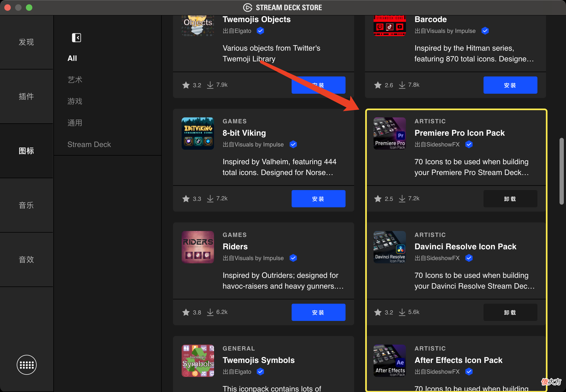The image size is (566, 392).
Task: Click star rating icon on Riders card
Action: [x=186, y=312]
